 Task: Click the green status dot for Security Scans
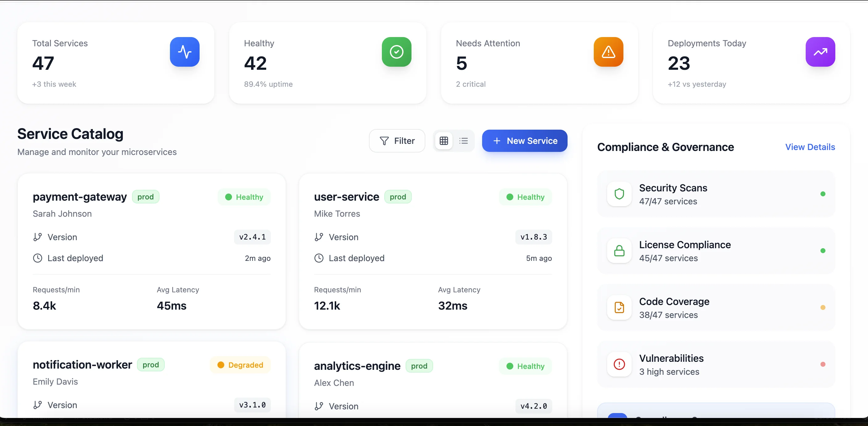pyautogui.click(x=823, y=194)
